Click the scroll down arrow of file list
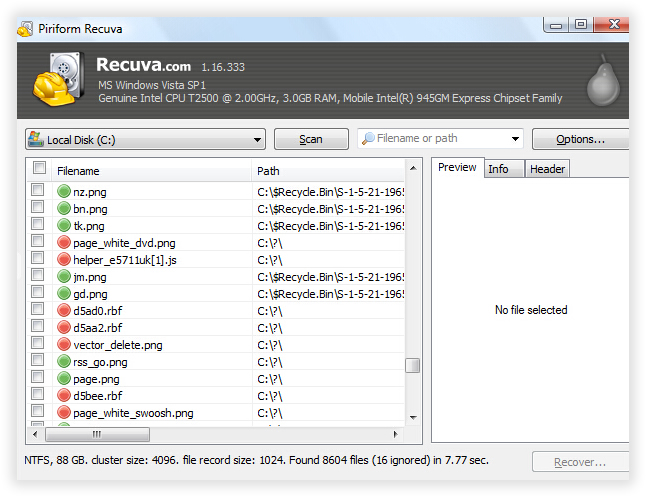Viewport: 646px width, 497px height. (413, 417)
